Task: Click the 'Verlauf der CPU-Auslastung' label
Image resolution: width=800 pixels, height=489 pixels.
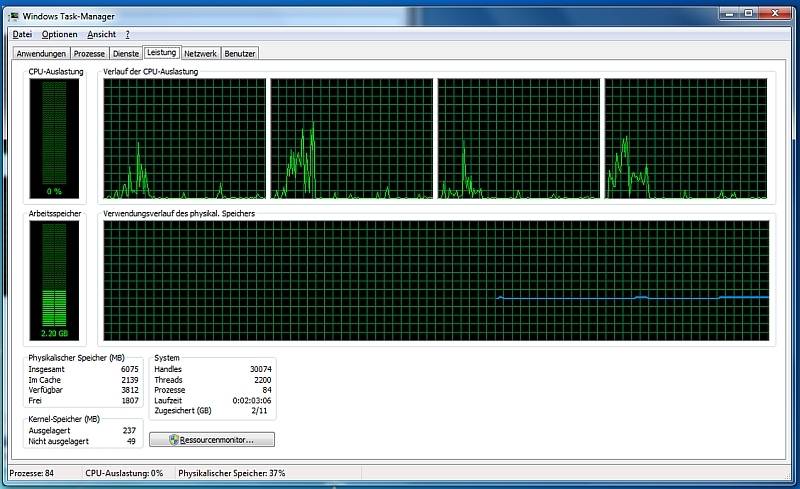Action: point(151,71)
